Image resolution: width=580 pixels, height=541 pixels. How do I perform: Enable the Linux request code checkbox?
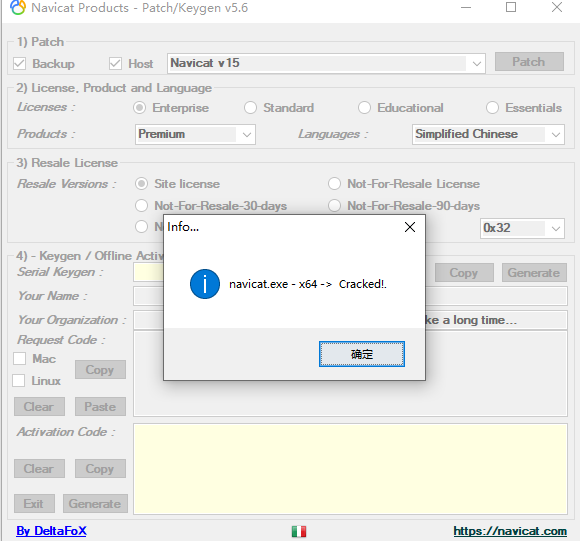tap(18, 381)
